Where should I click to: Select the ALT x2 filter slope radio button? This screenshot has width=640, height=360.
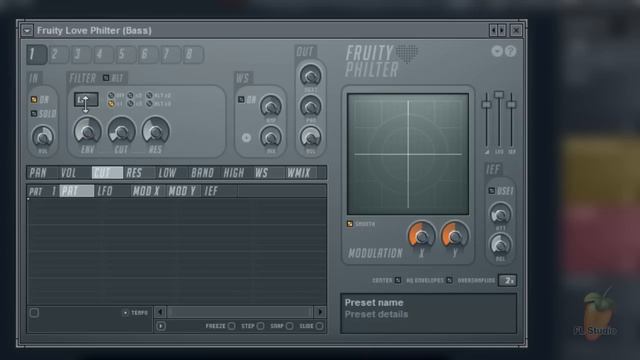[x=149, y=96]
